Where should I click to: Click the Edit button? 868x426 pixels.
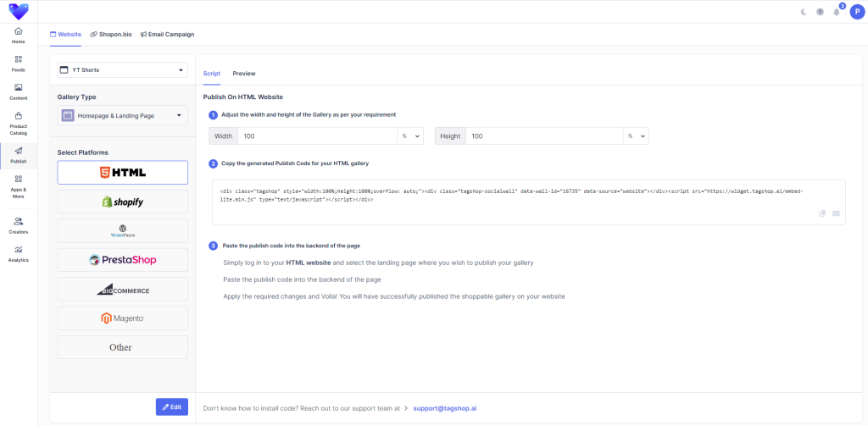click(x=171, y=407)
